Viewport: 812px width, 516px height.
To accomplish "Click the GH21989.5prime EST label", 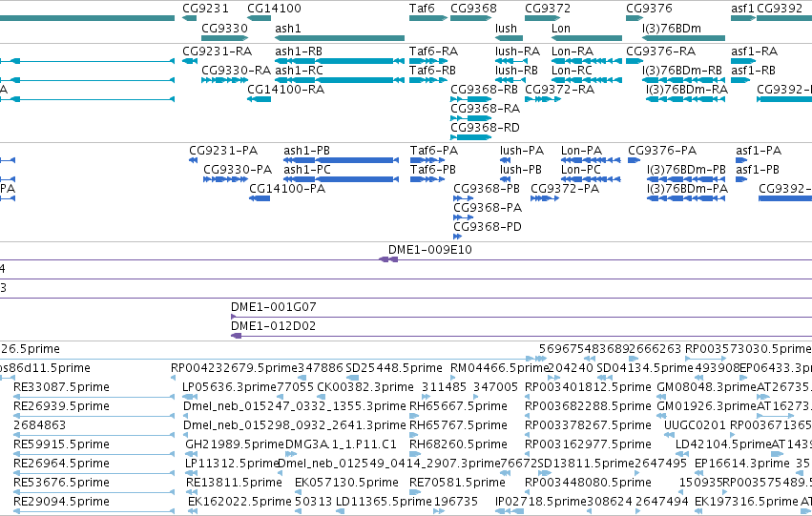I will (x=235, y=444).
